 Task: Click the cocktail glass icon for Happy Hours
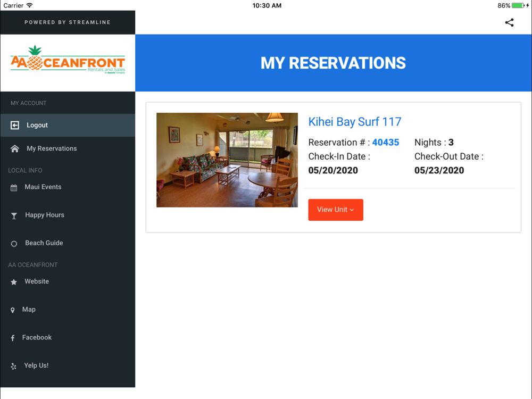point(14,216)
